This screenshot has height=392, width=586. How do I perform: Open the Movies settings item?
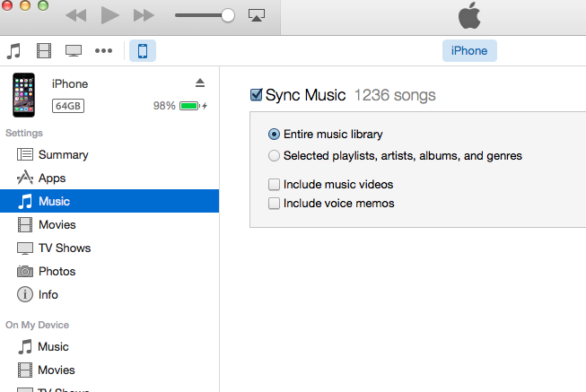coord(109,224)
